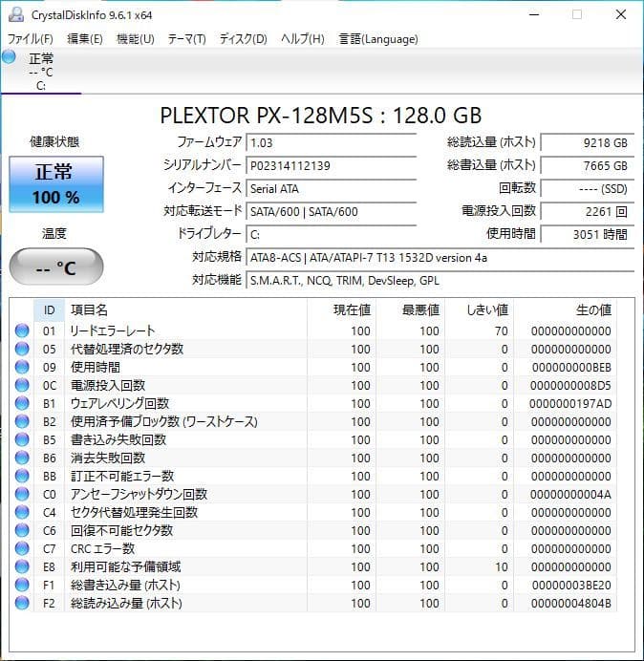Click status orb for B1 ウェアレベリング回数
The image size is (644, 661).
pyautogui.click(x=22, y=403)
